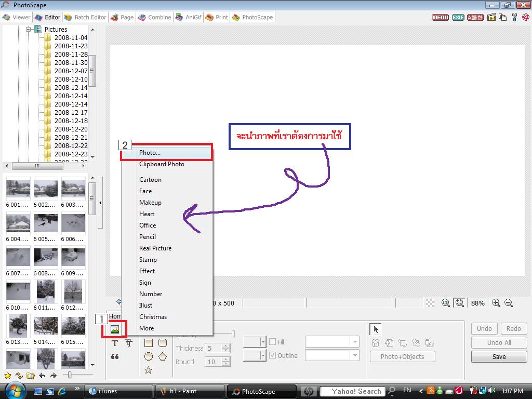The image size is (532, 399).
Task: Open the AniGif tab
Action: click(189, 17)
